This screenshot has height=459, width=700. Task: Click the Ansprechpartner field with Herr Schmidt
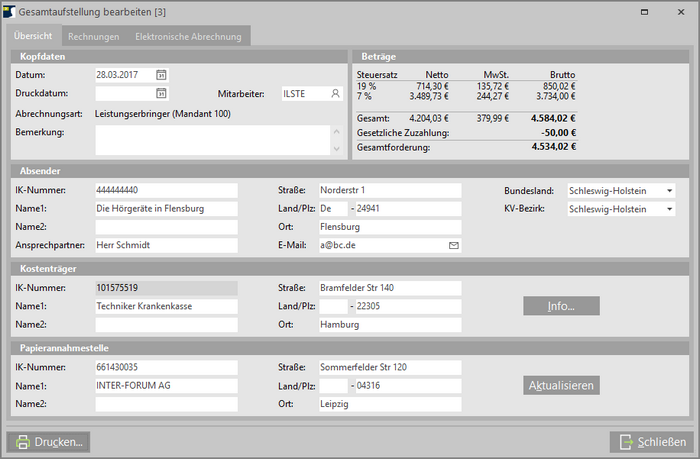point(166,245)
